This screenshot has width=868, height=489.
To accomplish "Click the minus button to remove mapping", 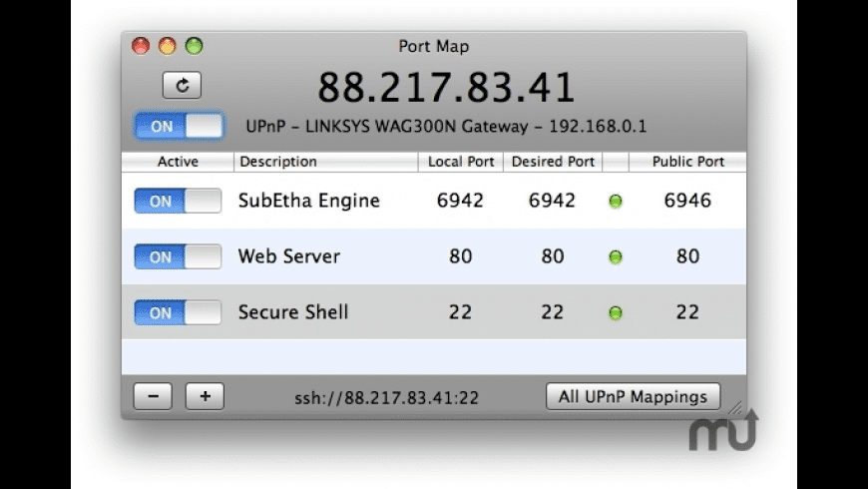I will 153,396.
